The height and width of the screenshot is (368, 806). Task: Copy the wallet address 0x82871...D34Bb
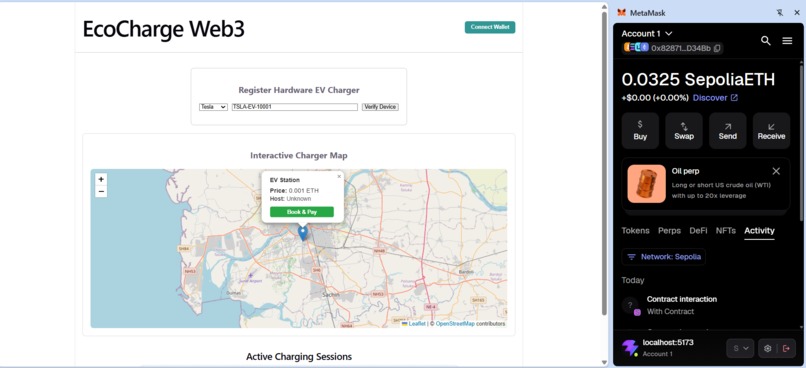tap(717, 48)
